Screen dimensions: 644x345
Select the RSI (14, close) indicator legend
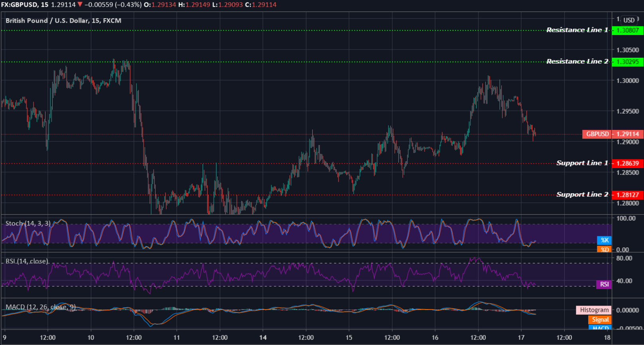click(27, 261)
